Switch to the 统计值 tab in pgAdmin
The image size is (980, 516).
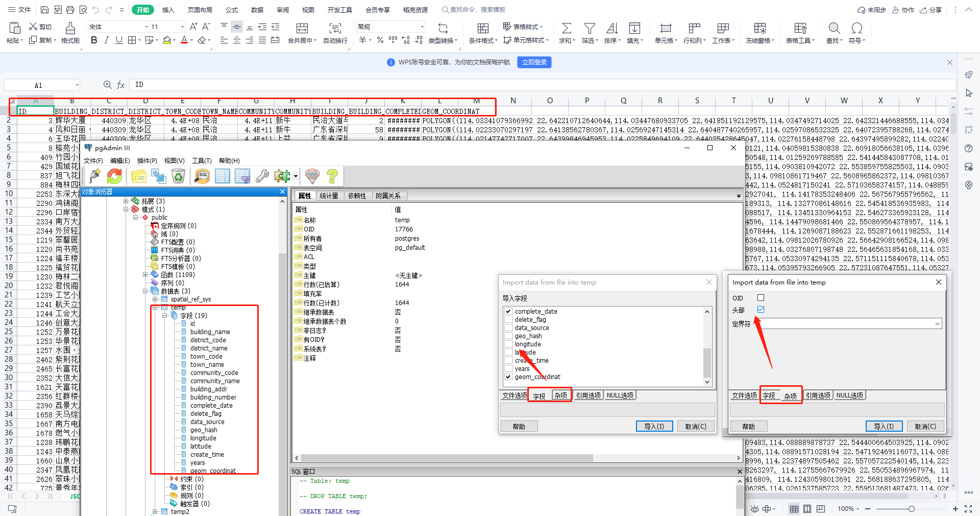pyautogui.click(x=329, y=196)
